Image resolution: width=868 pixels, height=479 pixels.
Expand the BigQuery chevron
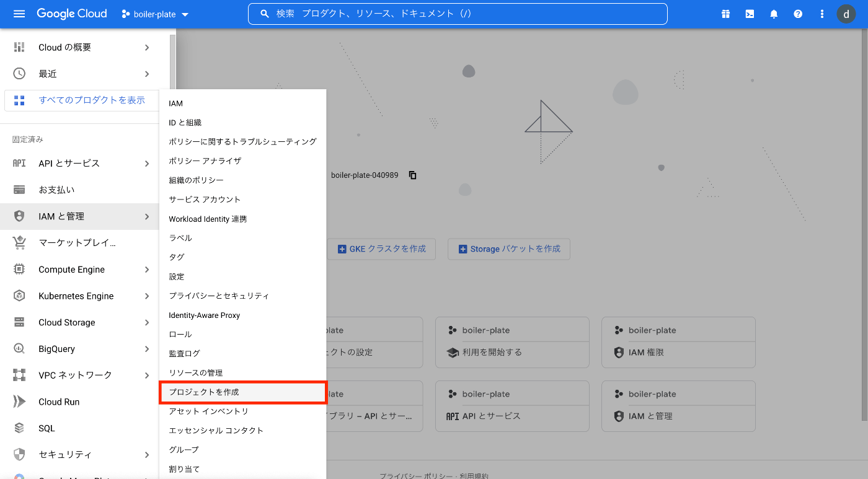click(x=147, y=349)
